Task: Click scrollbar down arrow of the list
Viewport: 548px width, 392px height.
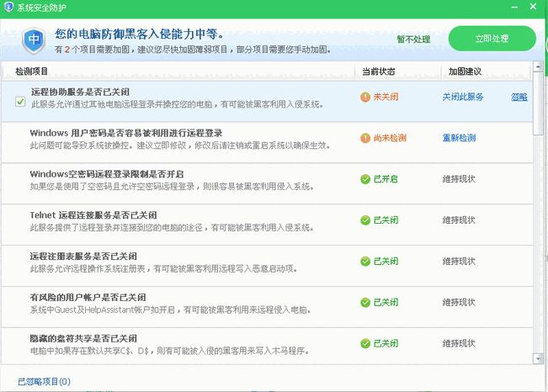Action: click(x=538, y=359)
